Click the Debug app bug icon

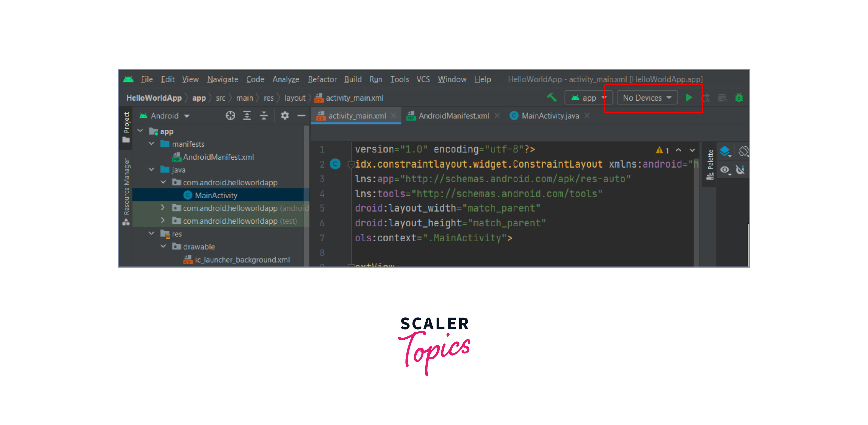pyautogui.click(x=739, y=98)
